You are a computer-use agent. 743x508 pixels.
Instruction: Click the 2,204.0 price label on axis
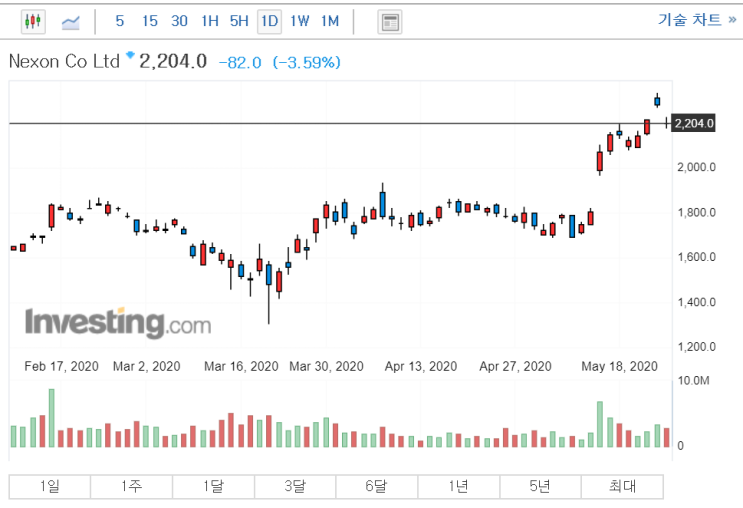(694, 124)
